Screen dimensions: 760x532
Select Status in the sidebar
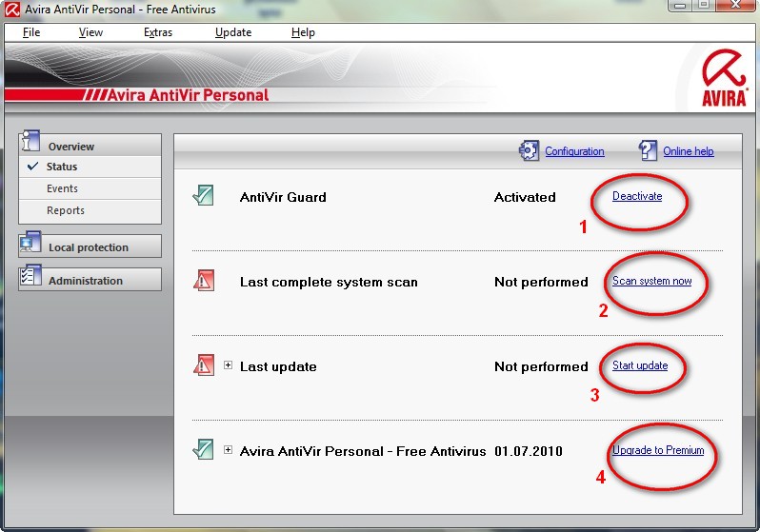coord(90,167)
